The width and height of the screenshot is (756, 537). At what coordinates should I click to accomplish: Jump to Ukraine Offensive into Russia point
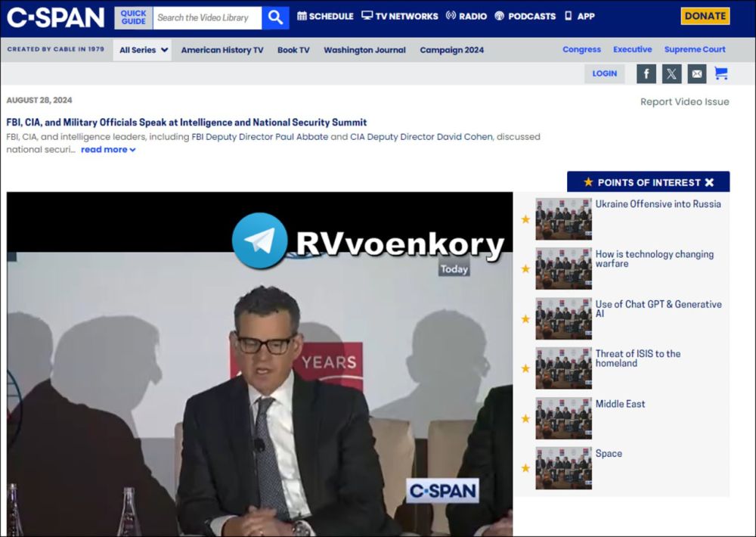(658, 204)
